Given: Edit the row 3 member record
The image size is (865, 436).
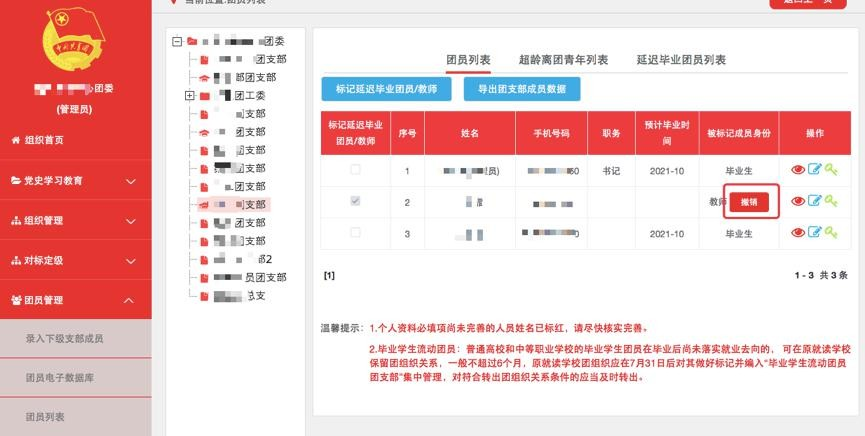Looking at the screenshot, I should coord(815,232).
